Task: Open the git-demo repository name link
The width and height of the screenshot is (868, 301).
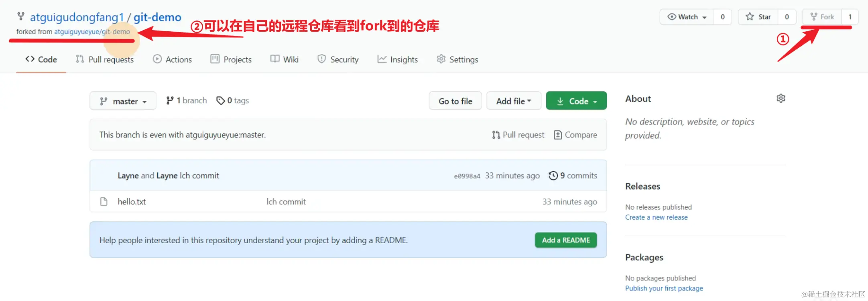Action: [157, 17]
